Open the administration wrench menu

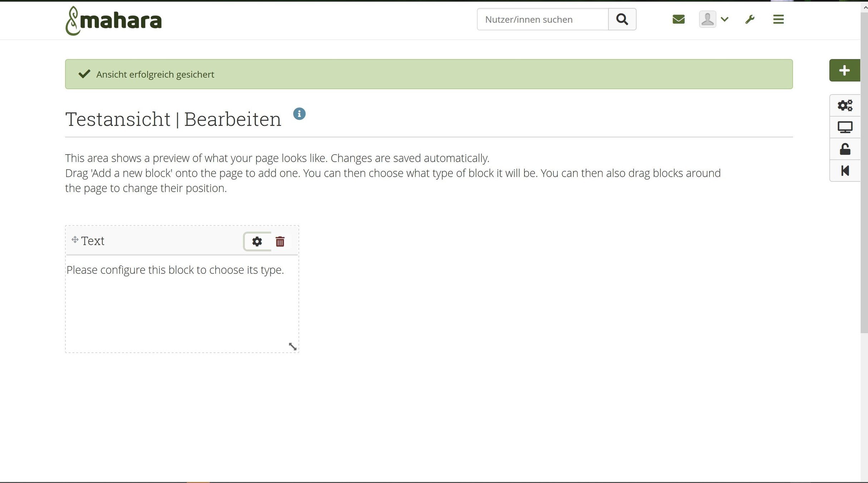[x=750, y=19]
